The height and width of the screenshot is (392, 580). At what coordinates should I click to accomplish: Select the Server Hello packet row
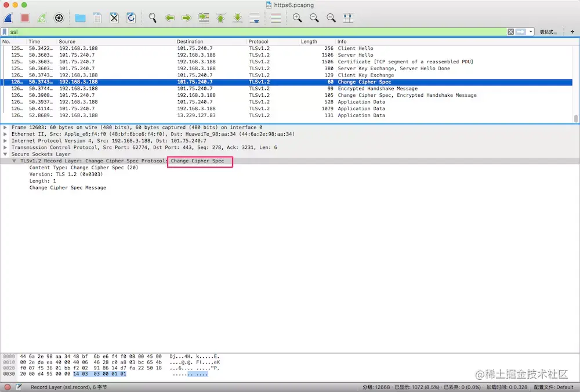[287, 55]
